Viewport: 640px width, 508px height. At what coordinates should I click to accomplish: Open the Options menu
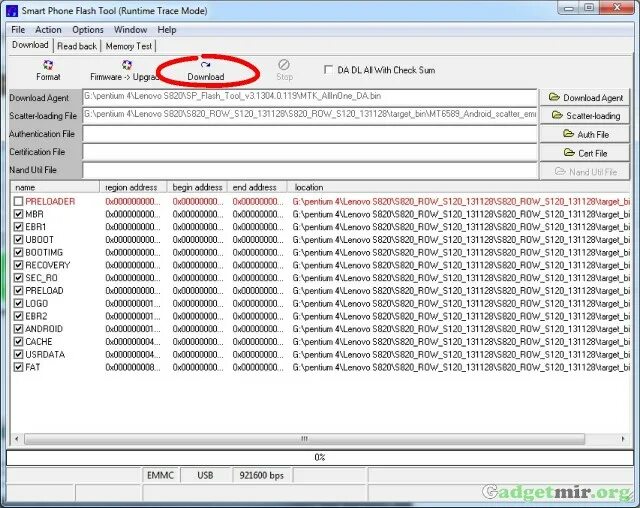click(88, 30)
